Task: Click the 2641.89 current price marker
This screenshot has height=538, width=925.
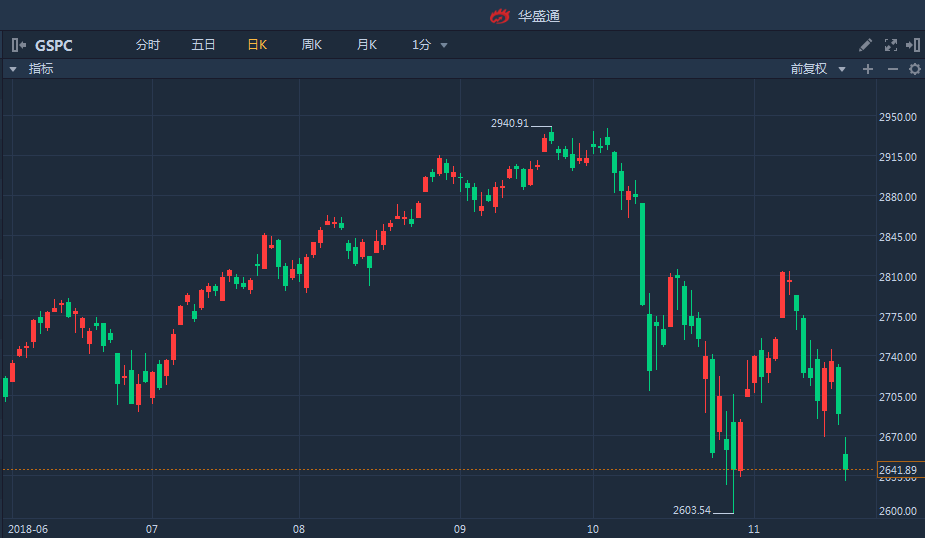Action: (x=897, y=470)
